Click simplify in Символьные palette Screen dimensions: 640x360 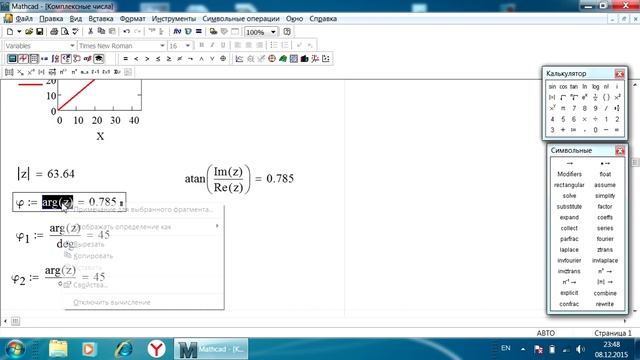click(605, 196)
